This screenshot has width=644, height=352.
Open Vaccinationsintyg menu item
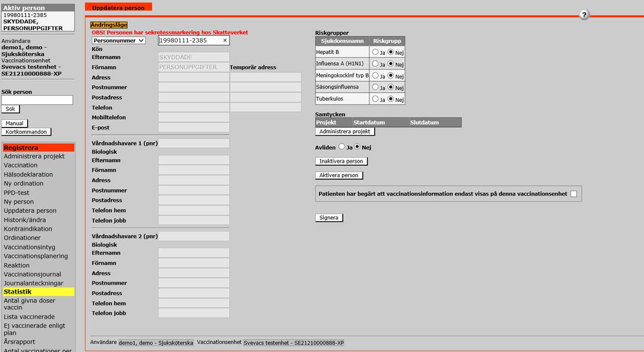29,247
